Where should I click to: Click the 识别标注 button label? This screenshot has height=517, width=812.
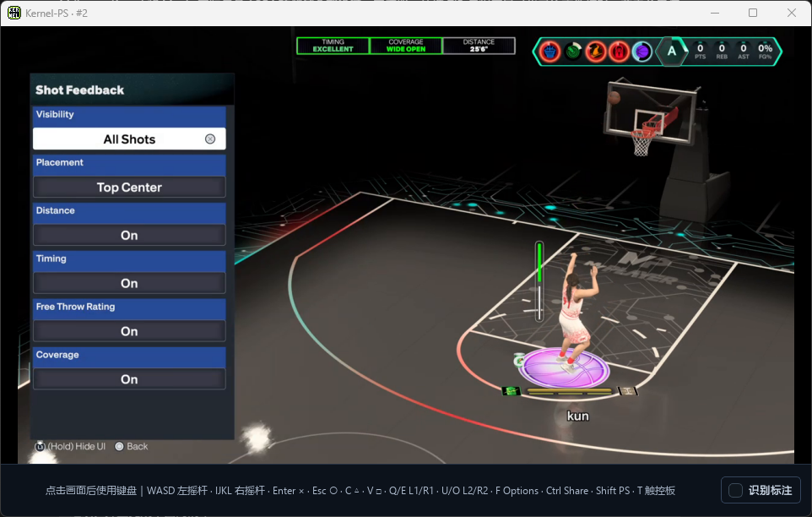click(770, 490)
